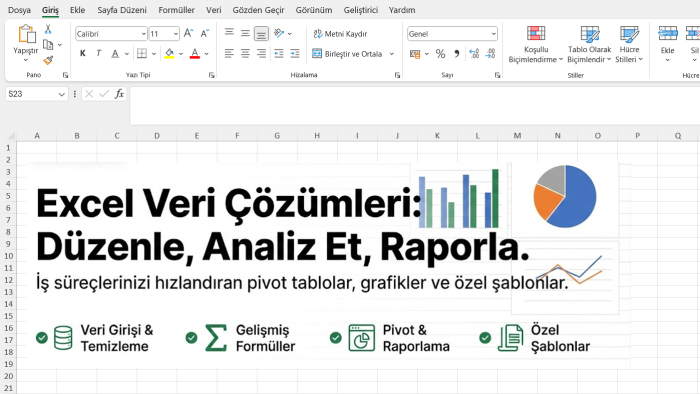Switch to Gözden Geçir tab
Screen dimensions: 700x394
click(258, 10)
